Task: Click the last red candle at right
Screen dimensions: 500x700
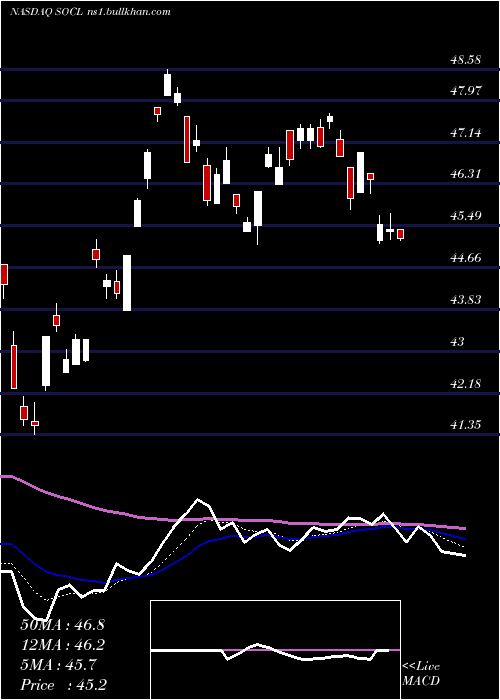Action: (400, 234)
